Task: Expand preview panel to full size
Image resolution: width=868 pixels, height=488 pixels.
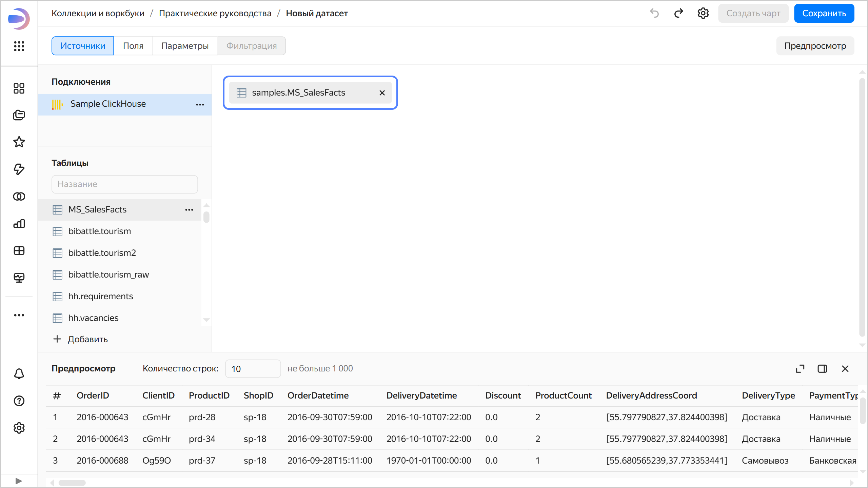Action: tap(800, 369)
